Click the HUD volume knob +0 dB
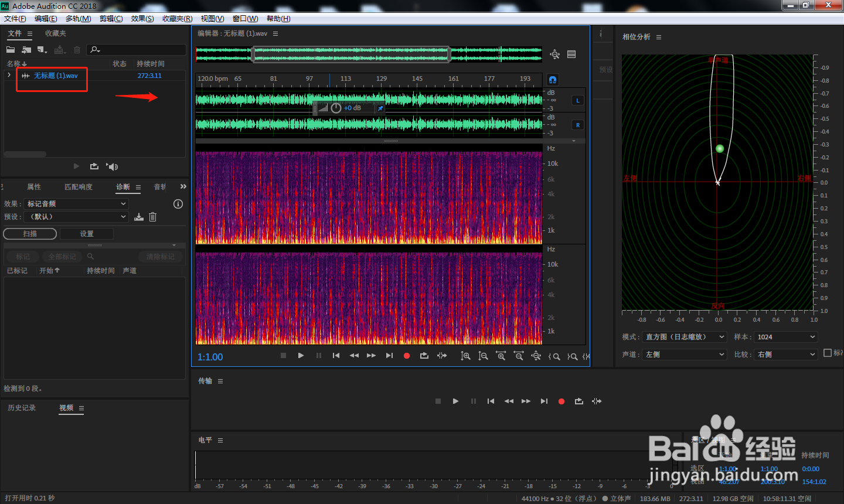This screenshot has height=504, width=844. pyautogui.click(x=336, y=108)
